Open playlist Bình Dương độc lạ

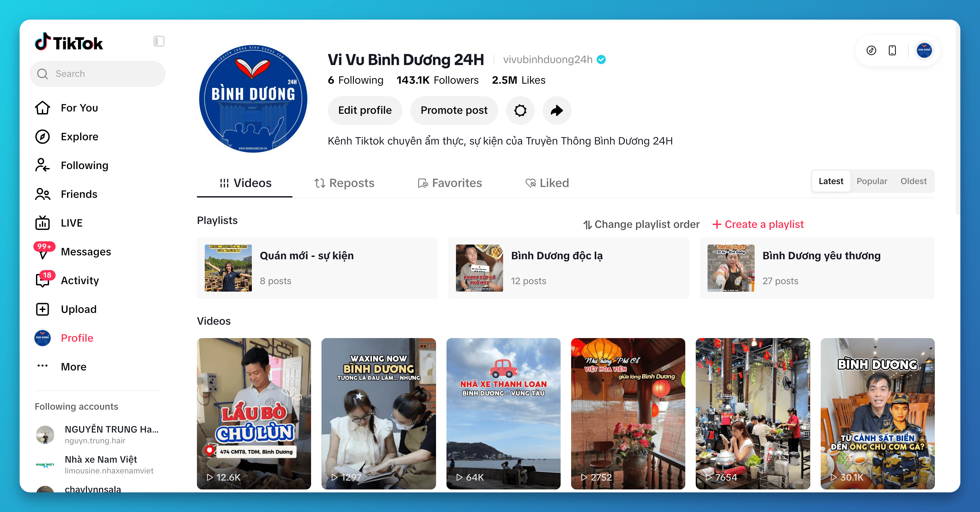point(569,268)
